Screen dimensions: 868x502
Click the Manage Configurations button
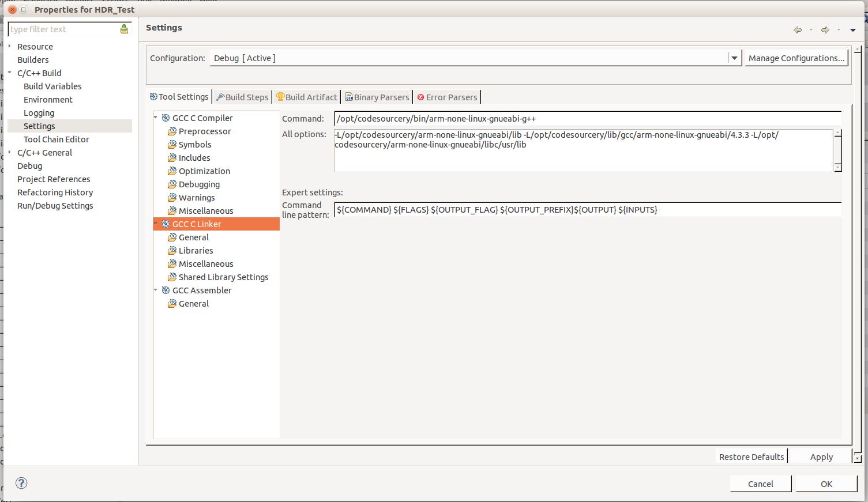pyautogui.click(x=796, y=58)
